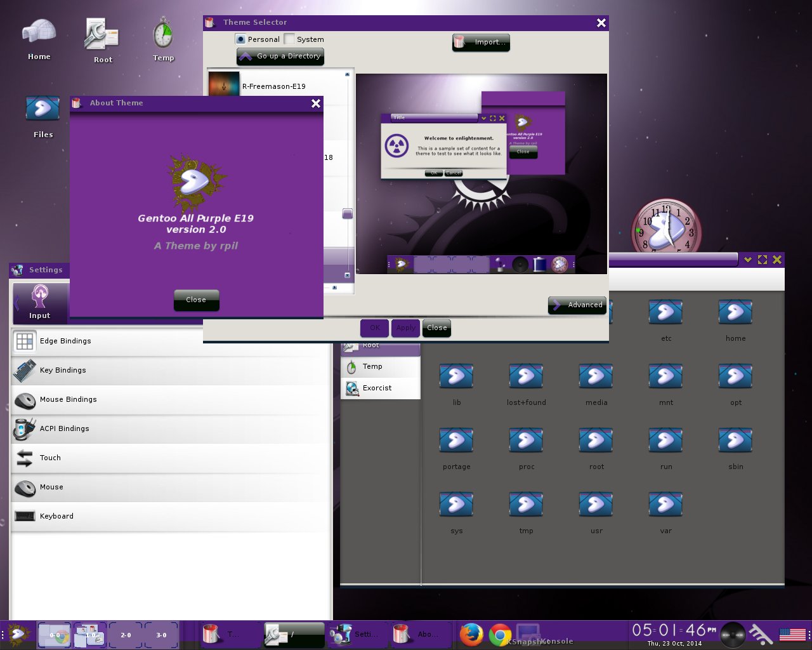Open the mnt folder icon
The width and height of the screenshot is (812, 650).
point(665,376)
